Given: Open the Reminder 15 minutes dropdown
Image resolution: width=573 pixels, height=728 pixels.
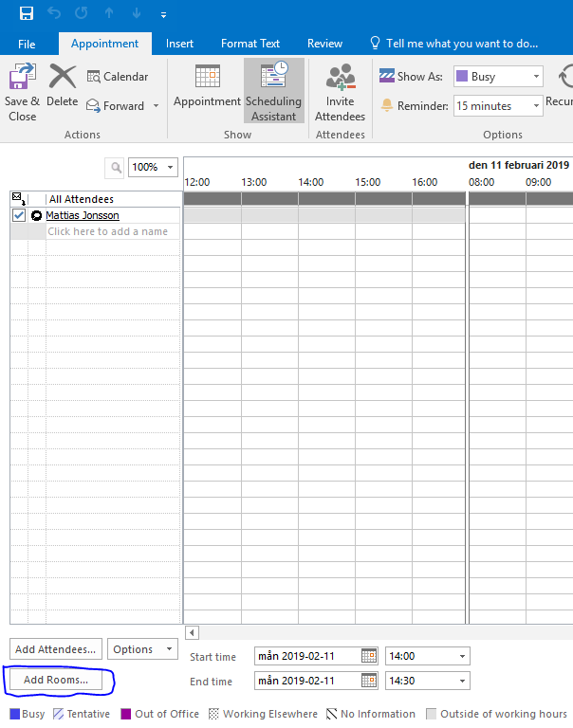Looking at the screenshot, I should pos(536,106).
